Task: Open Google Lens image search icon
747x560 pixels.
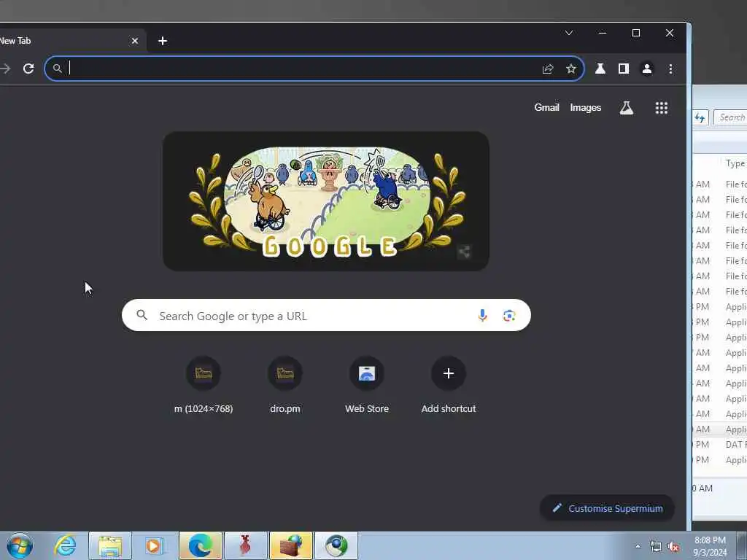Action: [508, 315]
